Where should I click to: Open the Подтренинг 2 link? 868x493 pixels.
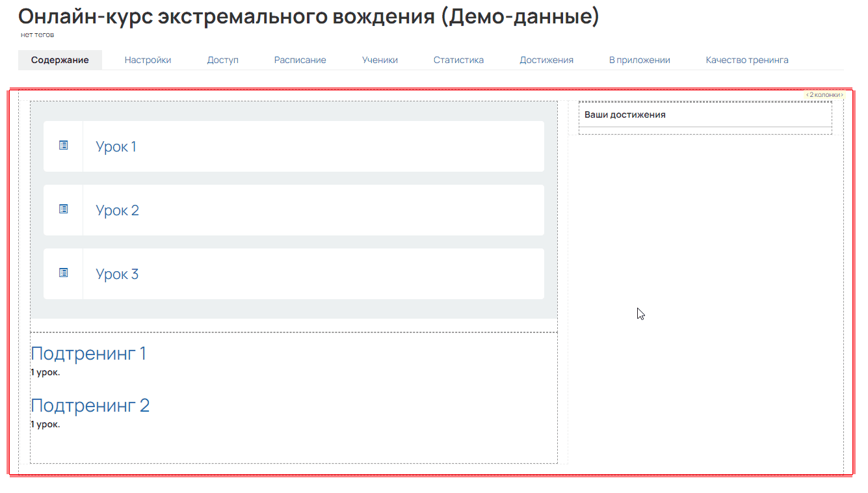tap(90, 405)
